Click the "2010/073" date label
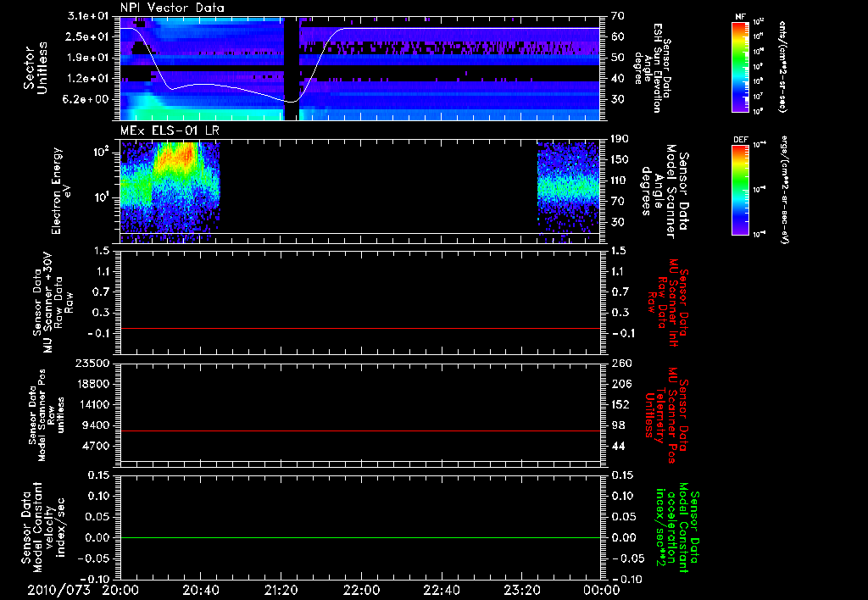Viewport: 868px width, 600px height. 58,590
